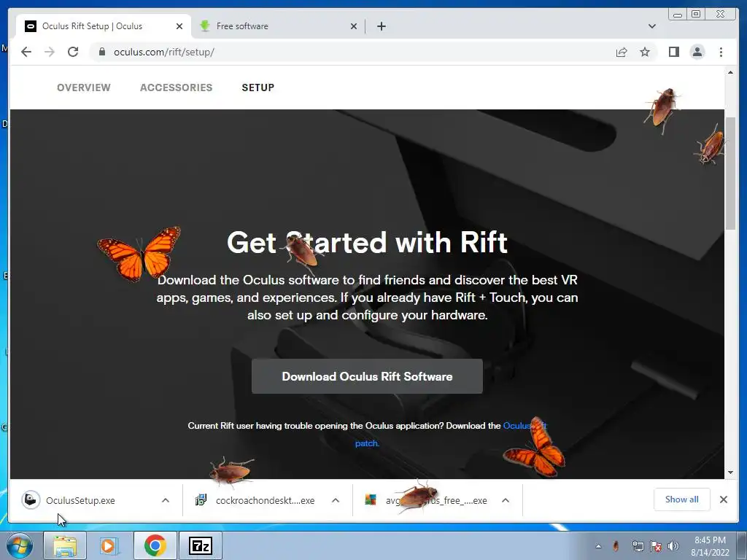Click the cockroach tray icon

point(616,546)
